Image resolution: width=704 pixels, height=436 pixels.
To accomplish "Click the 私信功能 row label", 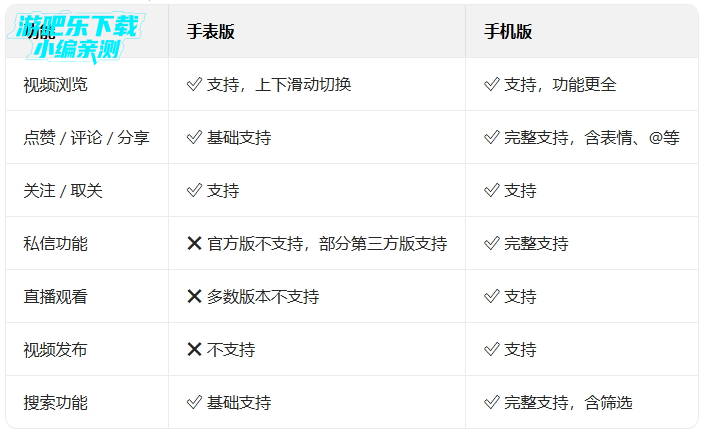I will 55,243.
